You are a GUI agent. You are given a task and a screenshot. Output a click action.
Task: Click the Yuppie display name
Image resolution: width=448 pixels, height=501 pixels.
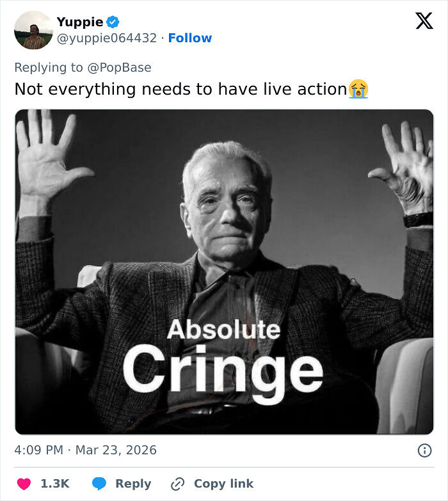click(x=79, y=22)
